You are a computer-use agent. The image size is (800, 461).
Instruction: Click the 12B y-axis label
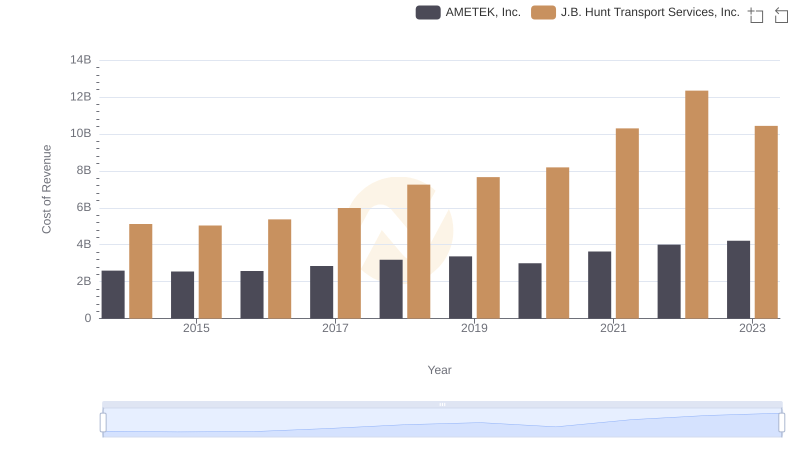point(81,97)
